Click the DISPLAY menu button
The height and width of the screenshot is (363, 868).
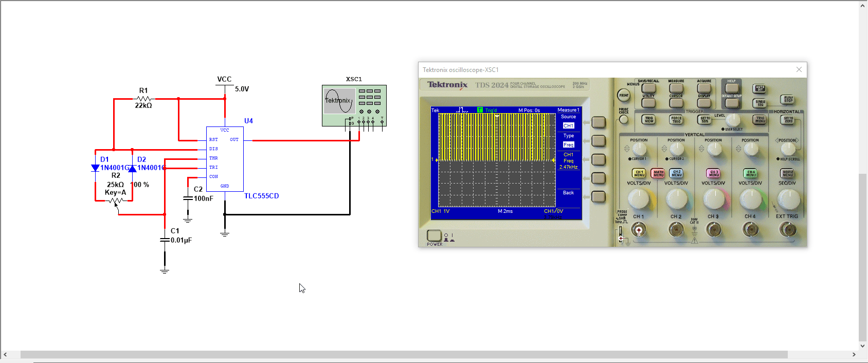click(x=704, y=103)
